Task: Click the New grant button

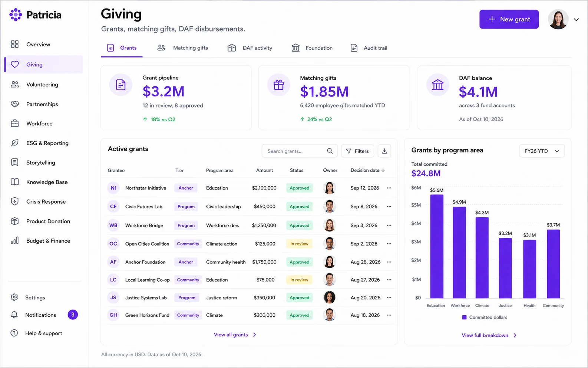Action: point(509,19)
